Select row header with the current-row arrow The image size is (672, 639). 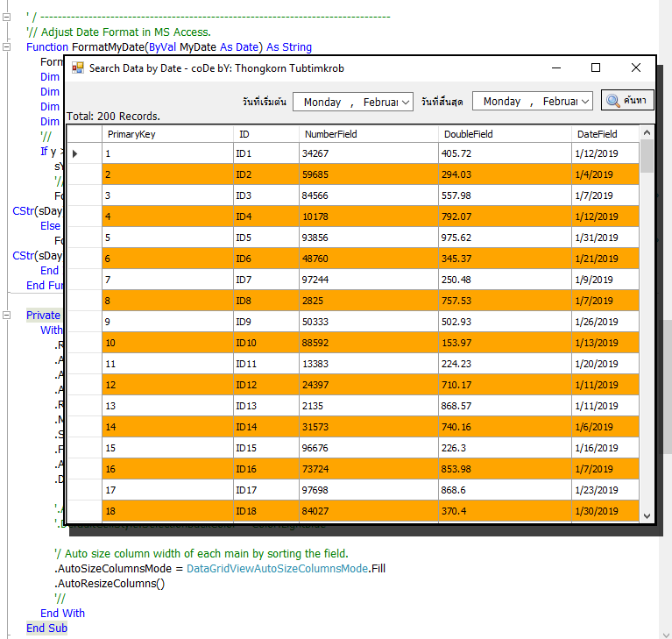(x=84, y=153)
